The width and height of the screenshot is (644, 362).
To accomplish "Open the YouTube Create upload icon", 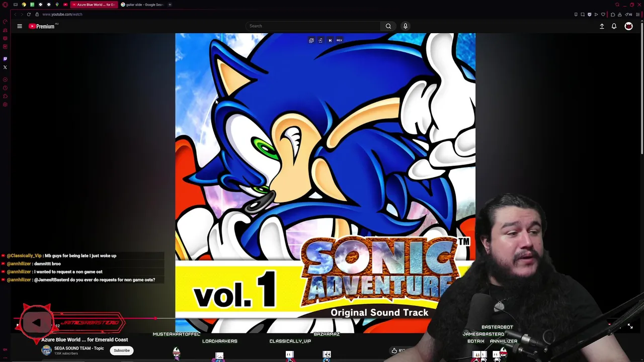I will [x=602, y=26].
